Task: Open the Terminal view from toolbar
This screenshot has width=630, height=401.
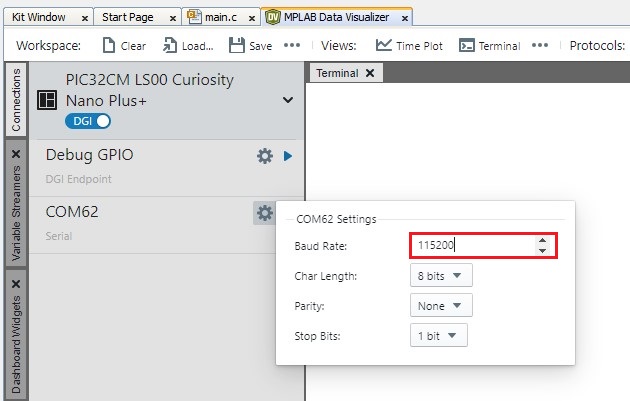Action: 466,45
